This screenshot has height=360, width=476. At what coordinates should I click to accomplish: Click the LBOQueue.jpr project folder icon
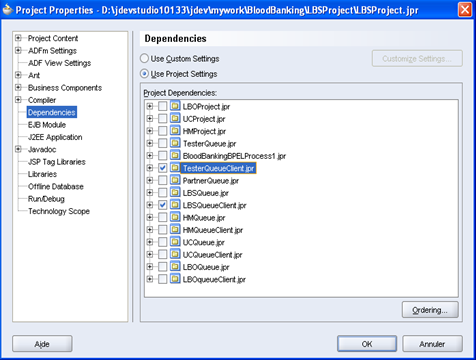pos(175,266)
